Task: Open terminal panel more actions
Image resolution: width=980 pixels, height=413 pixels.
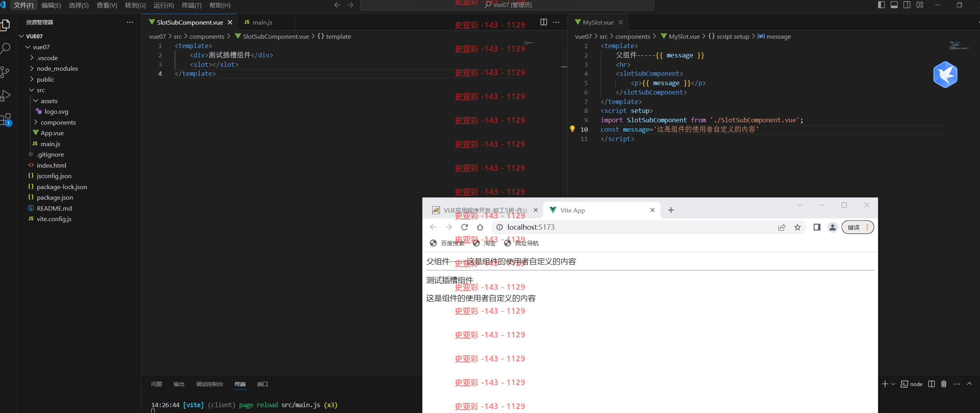Action: coord(957,384)
